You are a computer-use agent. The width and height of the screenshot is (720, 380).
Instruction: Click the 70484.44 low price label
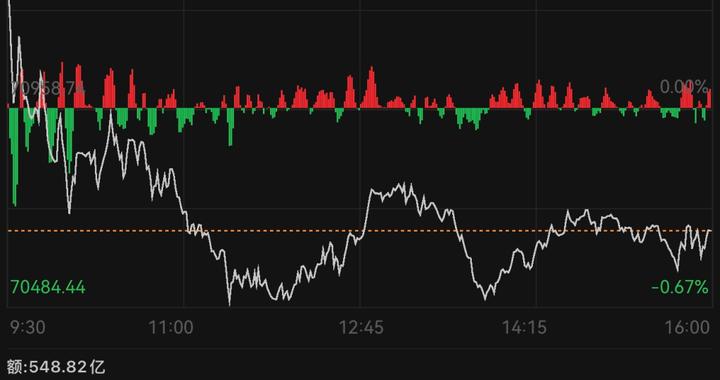pyautogui.click(x=48, y=288)
